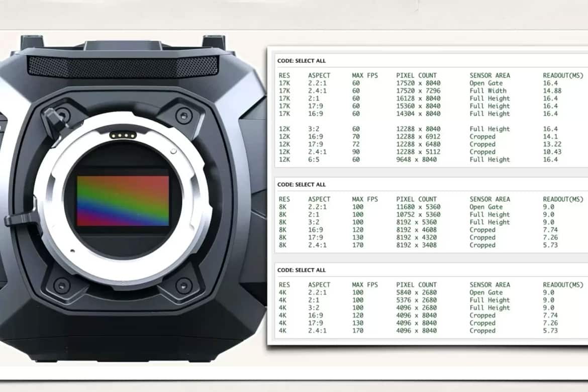Select the "12288 x 5112" pixel count
This screenshot has width=588, height=392.
tap(418, 152)
